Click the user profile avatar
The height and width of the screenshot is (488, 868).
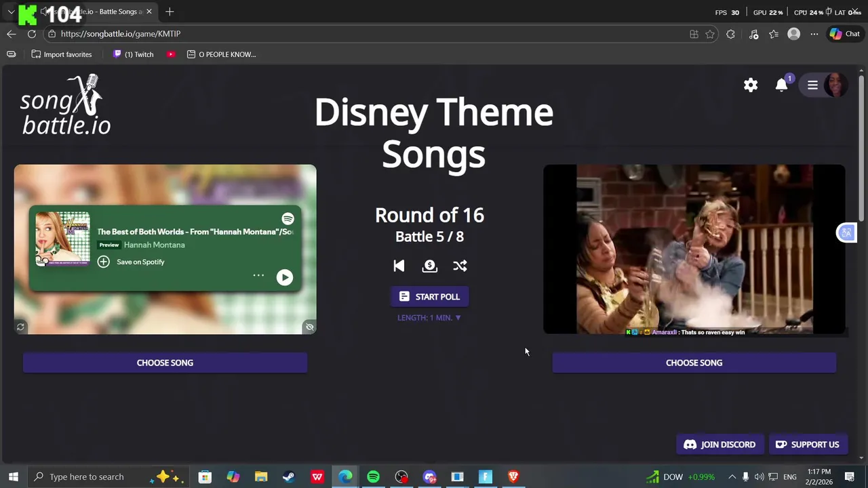coord(835,85)
